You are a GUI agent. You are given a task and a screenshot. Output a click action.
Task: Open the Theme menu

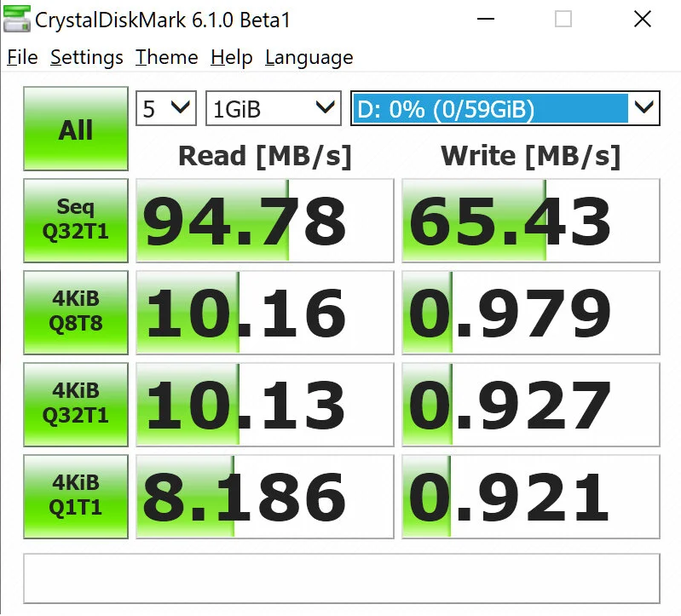pyautogui.click(x=167, y=58)
